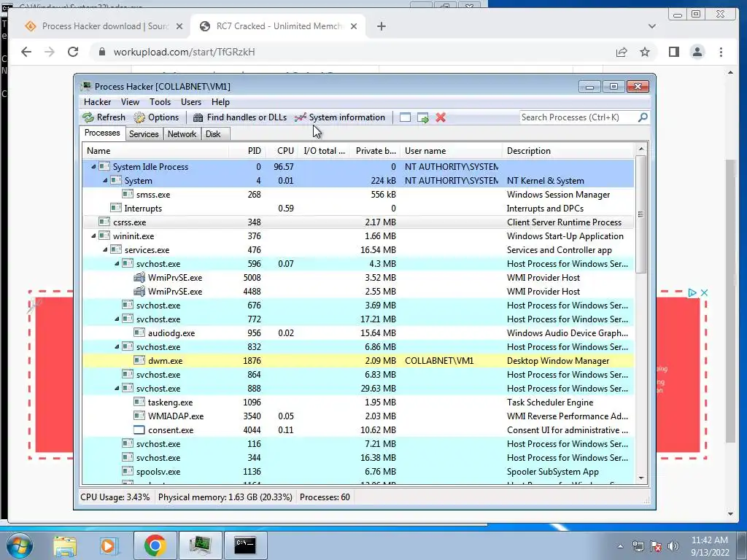Collapse the System Idle Process tree node
This screenshot has width=747, height=560.
pos(93,167)
